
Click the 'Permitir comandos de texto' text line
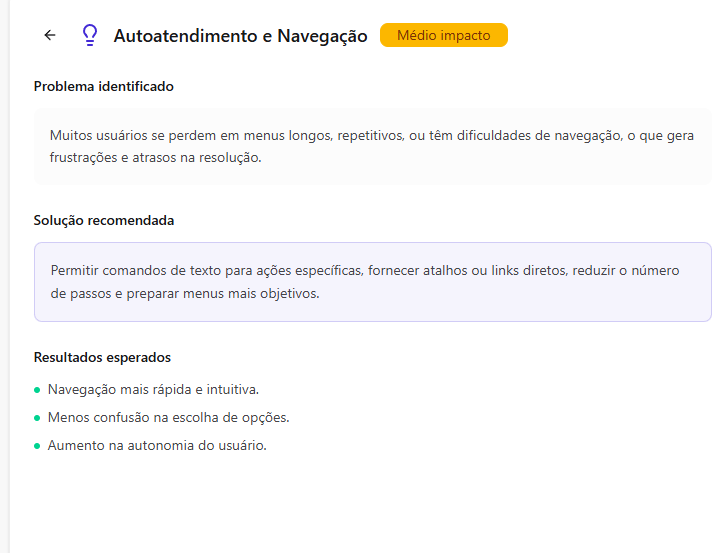pos(364,271)
